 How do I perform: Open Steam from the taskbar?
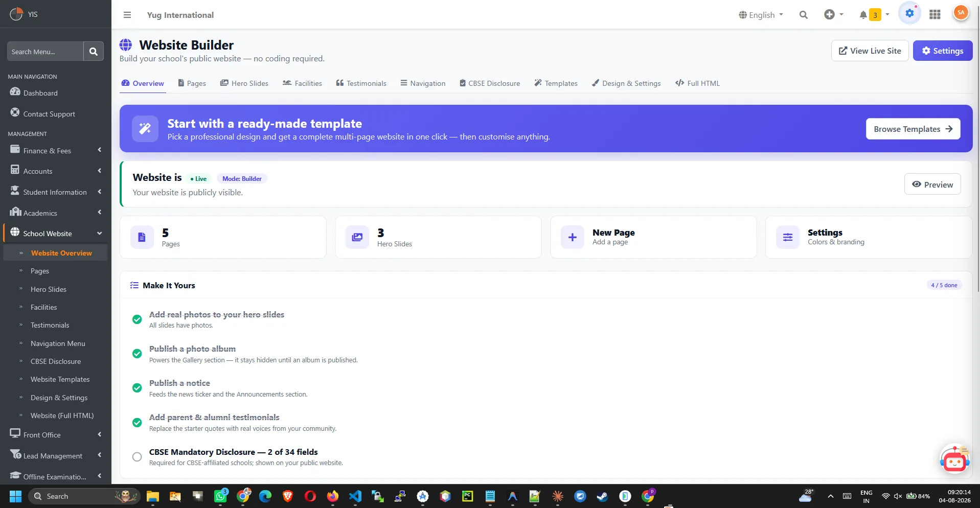(x=603, y=496)
